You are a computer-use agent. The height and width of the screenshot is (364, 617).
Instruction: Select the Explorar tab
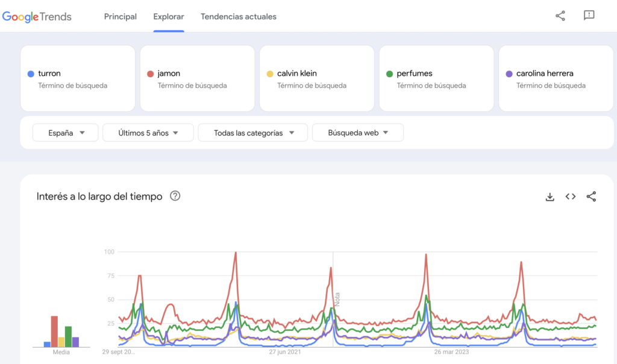pos(169,16)
